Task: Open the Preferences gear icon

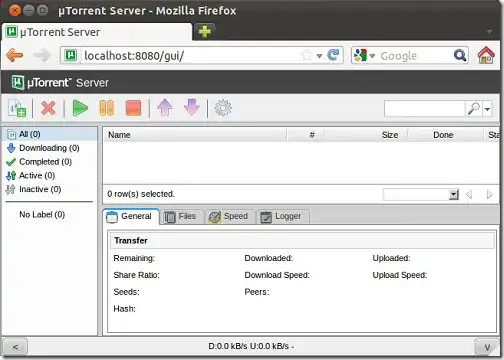Action: (x=223, y=108)
